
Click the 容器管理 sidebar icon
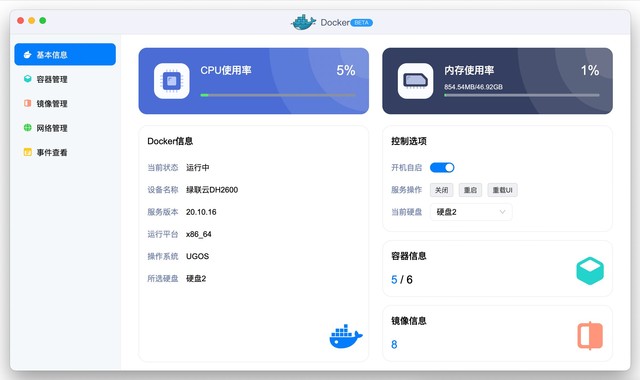[x=27, y=79]
